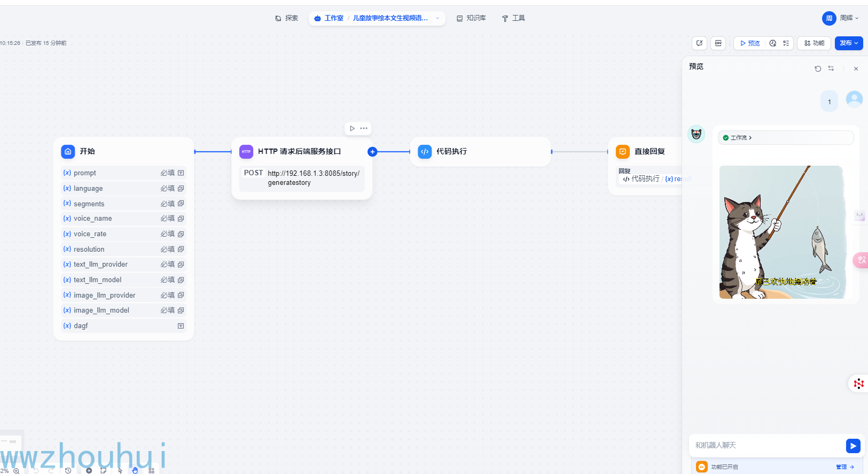The height and width of the screenshot is (474, 868).
Task: Open the HTTP node three-dot menu
Action: [364, 128]
